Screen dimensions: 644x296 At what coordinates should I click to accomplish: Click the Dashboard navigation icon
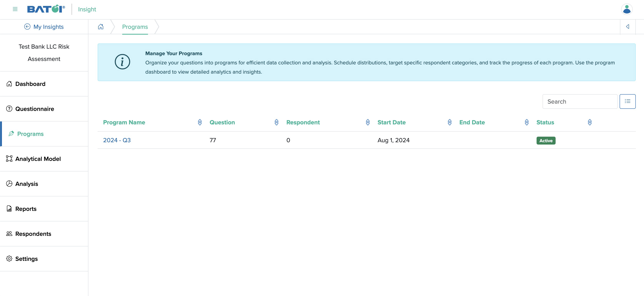coord(9,83)
